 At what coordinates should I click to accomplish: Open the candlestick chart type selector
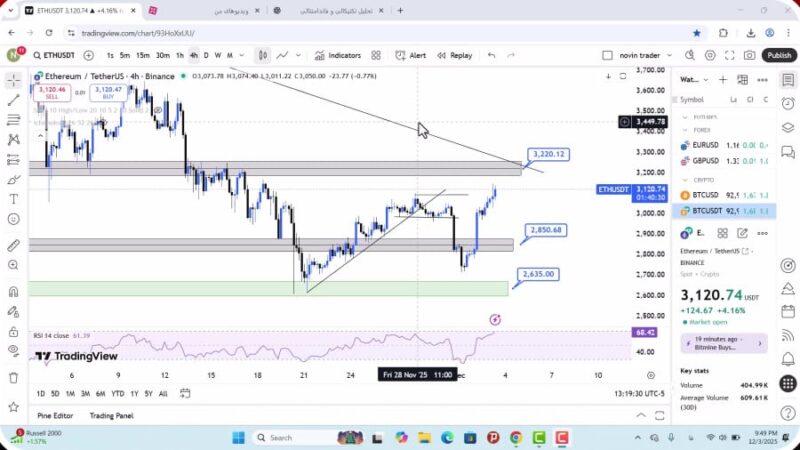263,55
